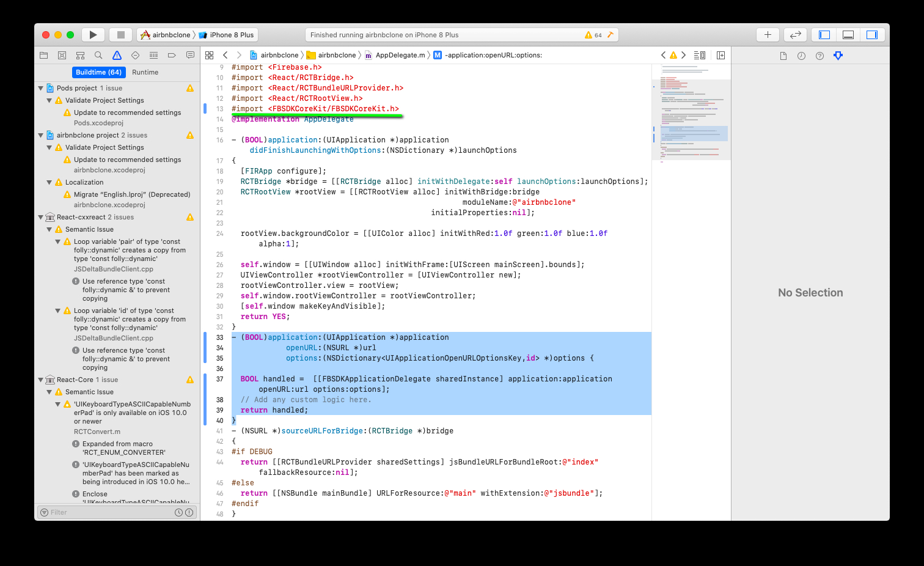Open the Project navigator folder icon

tap(43, 55)
